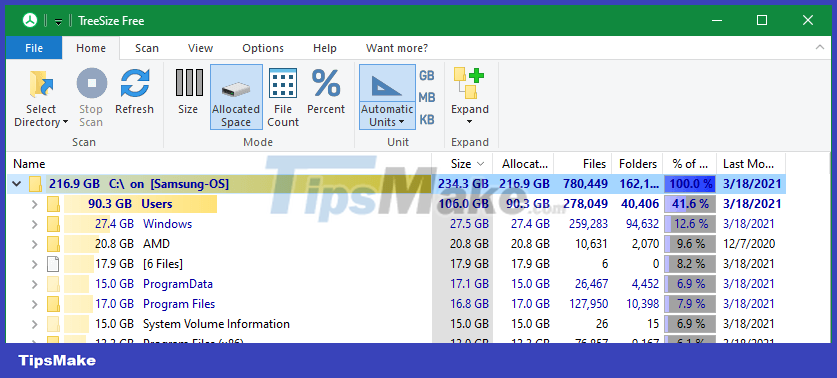
Task: Expand the Windows folder
Action: tap(35, 224)
